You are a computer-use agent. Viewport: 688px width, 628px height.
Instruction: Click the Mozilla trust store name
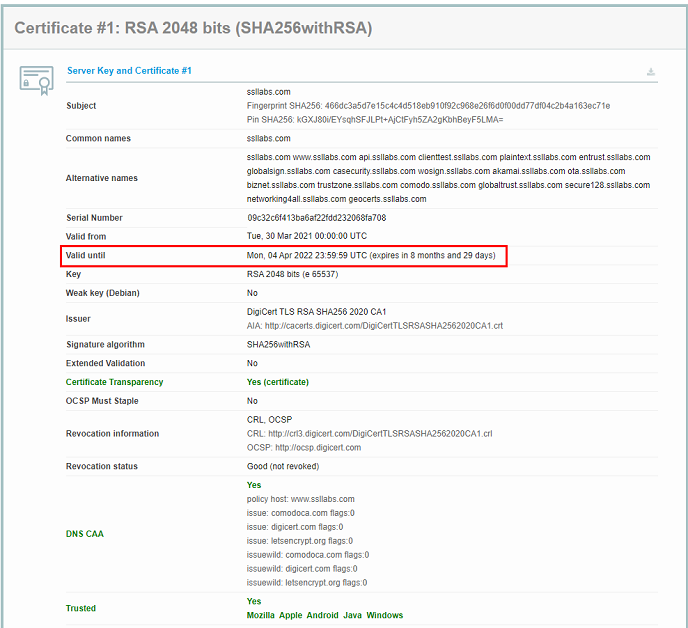tap(261, 615)
